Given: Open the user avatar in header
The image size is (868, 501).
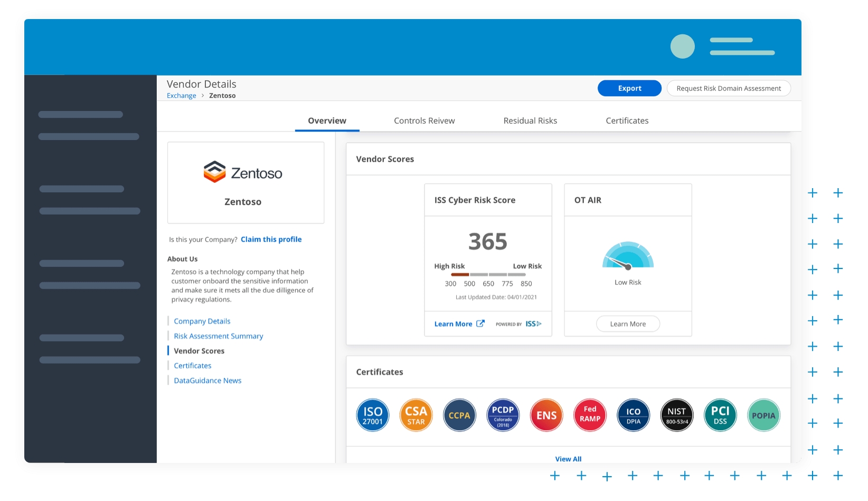Looking at the screenshot, I should (x=683, y=47).
